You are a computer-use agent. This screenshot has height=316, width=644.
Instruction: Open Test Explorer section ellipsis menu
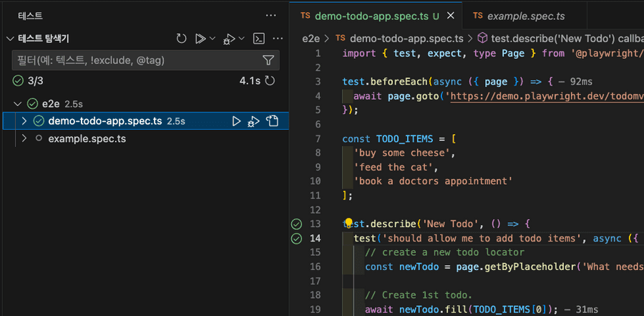point(278,39)
